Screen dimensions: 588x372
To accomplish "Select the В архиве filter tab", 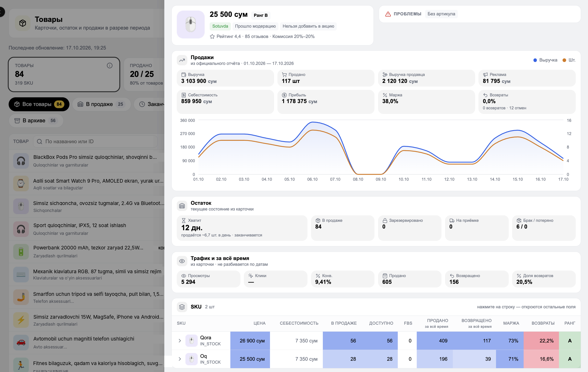I will coord(36,121).
